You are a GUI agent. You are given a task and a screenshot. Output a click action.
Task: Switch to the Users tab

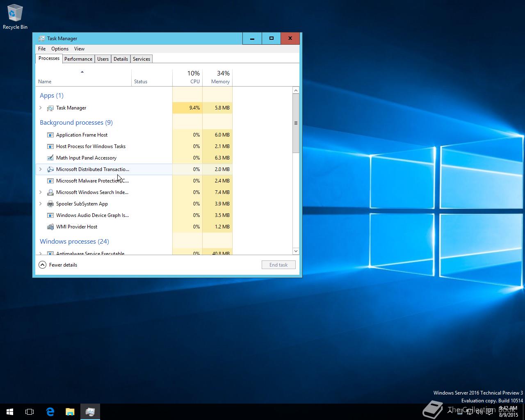coord(103,59)
